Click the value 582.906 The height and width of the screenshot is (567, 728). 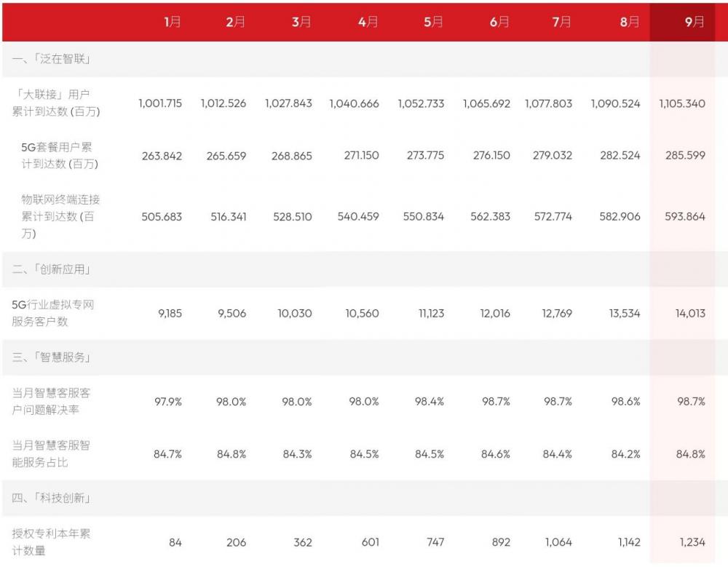tap(620, 216)
